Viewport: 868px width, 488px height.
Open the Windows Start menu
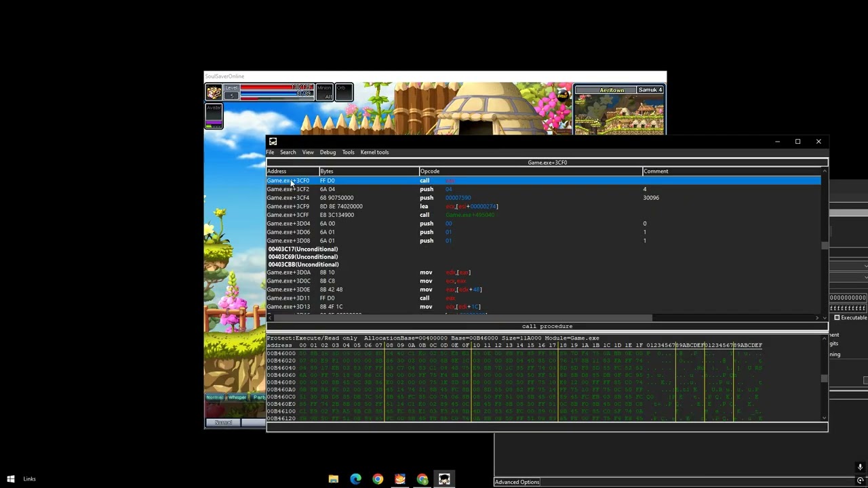click(x=11, y=479)
